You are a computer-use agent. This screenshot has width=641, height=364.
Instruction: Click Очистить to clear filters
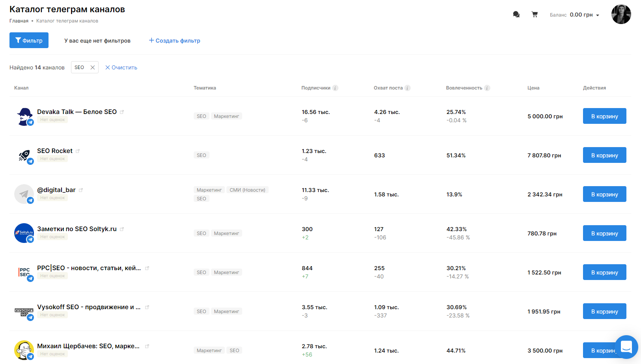(121, 67)
